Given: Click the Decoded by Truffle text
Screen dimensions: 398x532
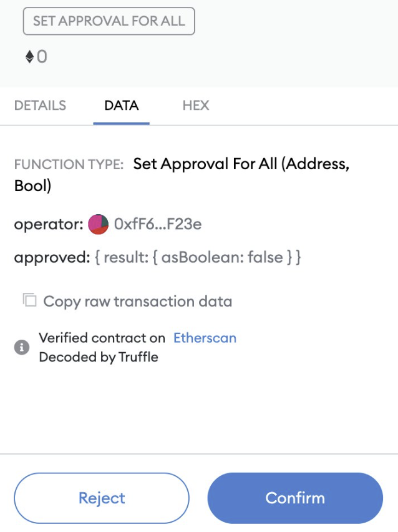Looking at the screenshot, I should click(99, 357).
